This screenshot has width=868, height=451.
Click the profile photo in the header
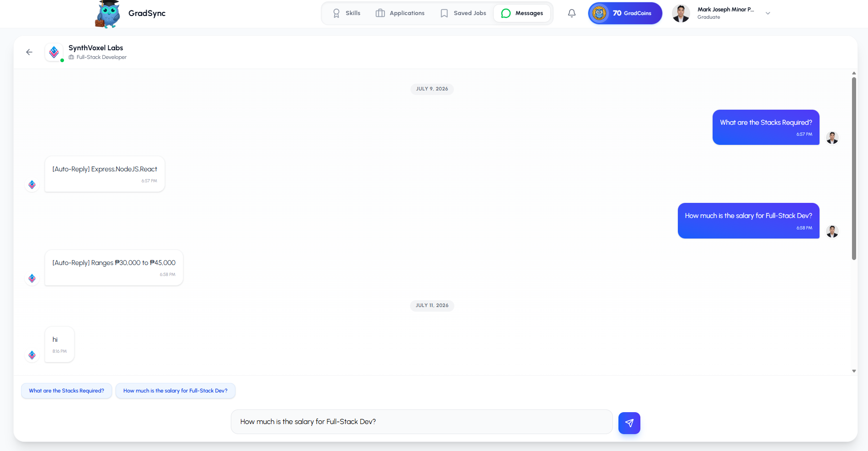[x=681, y=13]
